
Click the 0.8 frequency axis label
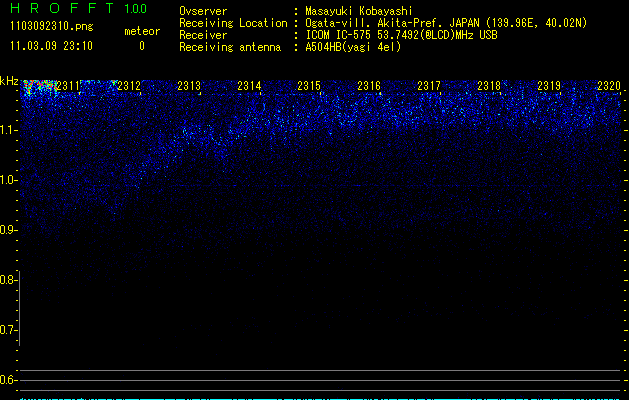pos(8,280)
